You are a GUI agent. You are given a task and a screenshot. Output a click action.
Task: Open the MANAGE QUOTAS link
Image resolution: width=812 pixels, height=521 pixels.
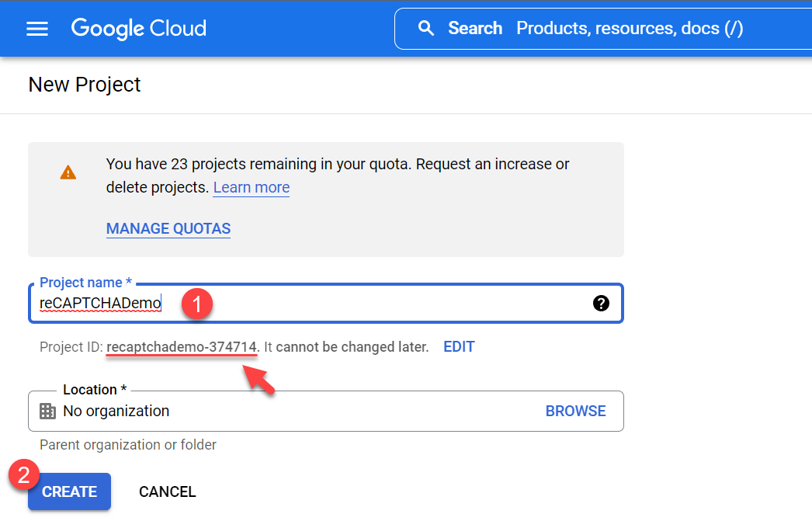[168, 228]
